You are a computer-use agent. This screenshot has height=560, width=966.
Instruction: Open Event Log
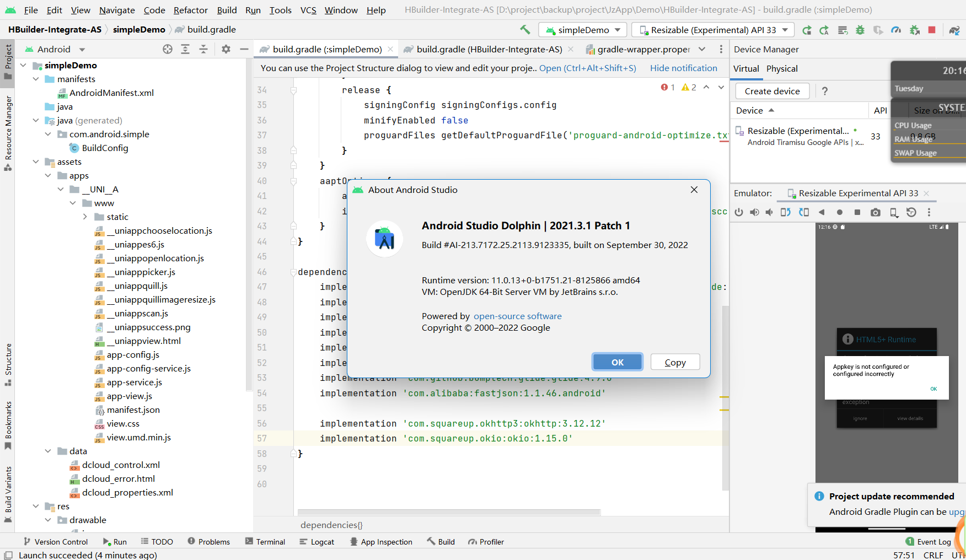(x=929, y=542)
